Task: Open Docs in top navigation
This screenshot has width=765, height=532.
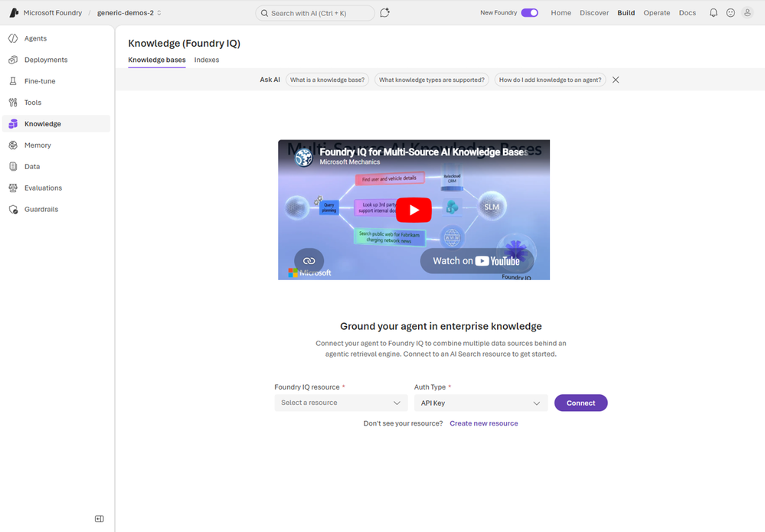Action: [x=688, y=13]
